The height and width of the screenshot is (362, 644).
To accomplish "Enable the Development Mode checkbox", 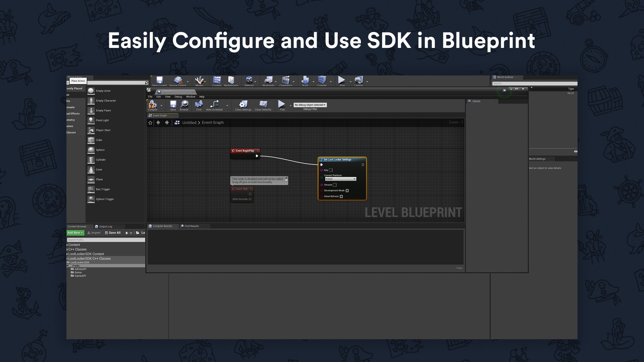I will [x=347, y=191].
